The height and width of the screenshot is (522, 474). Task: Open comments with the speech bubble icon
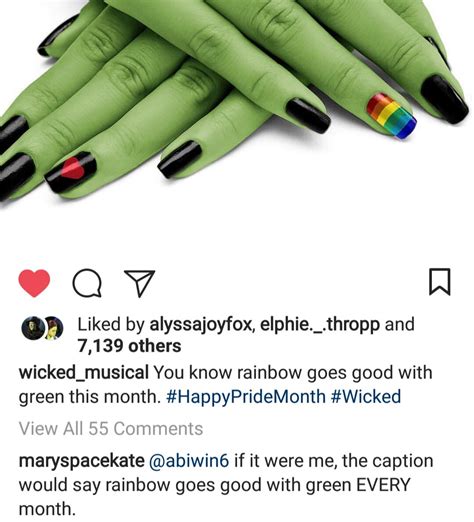[87, 283]
